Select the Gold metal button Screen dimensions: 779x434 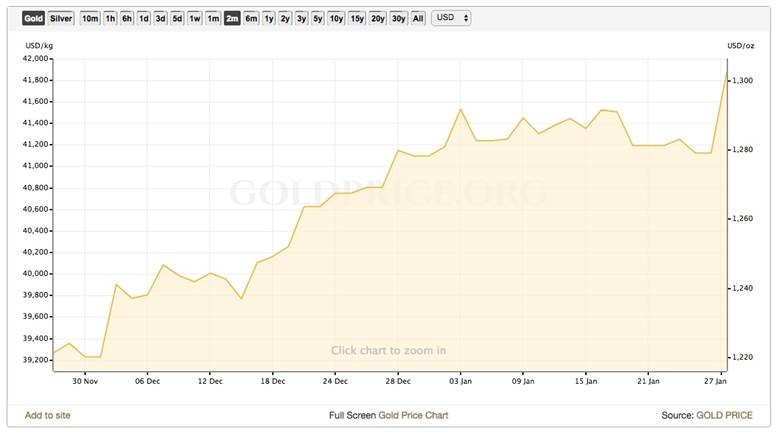tap(33, 18)
